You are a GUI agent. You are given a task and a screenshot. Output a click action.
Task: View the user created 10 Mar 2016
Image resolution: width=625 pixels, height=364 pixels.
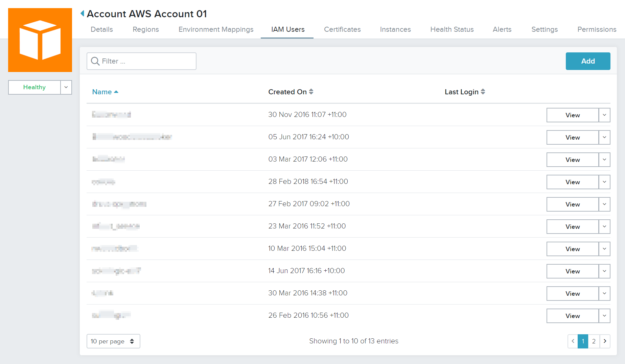(573, 249)
